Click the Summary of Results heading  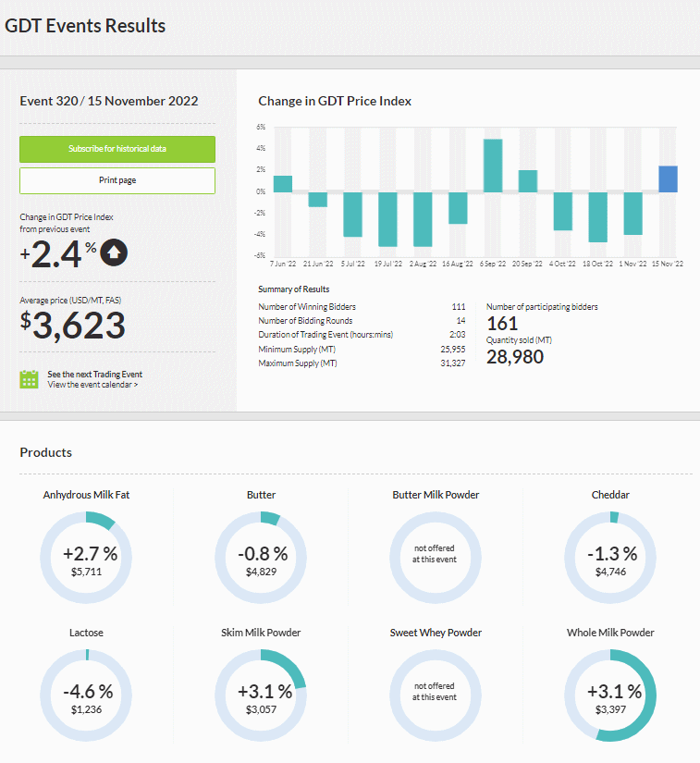pos(294,289)
